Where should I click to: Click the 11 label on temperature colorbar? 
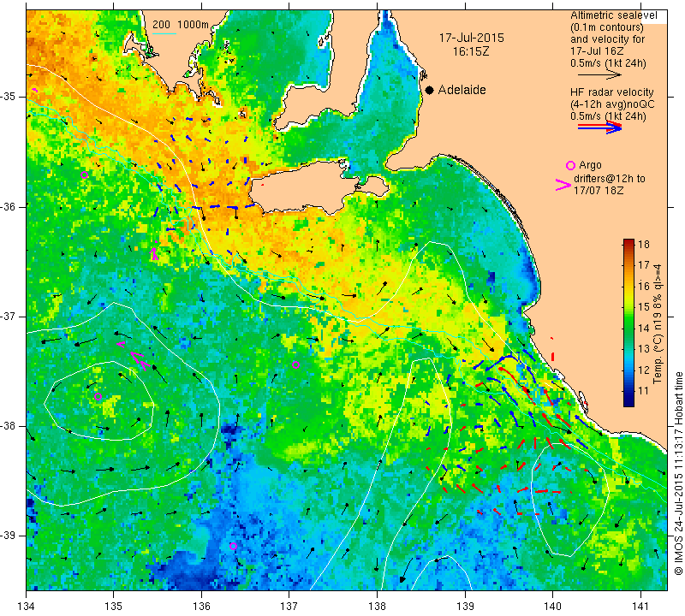[x=644, y=391]
